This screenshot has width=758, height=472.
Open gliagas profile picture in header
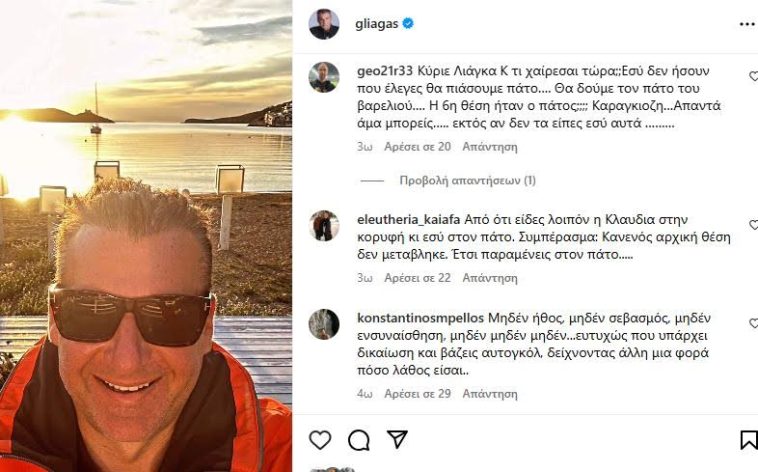coord(324,24)
